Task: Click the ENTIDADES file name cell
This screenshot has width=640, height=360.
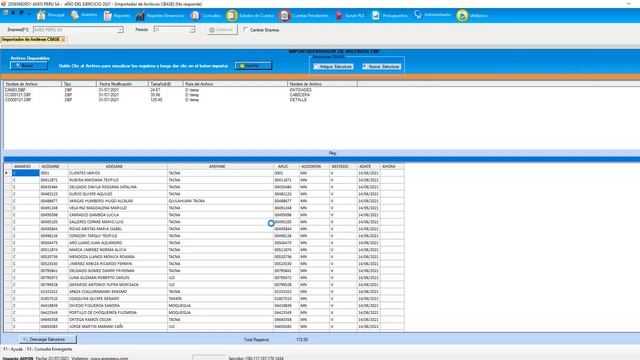Action: click(x=300, y=90)
